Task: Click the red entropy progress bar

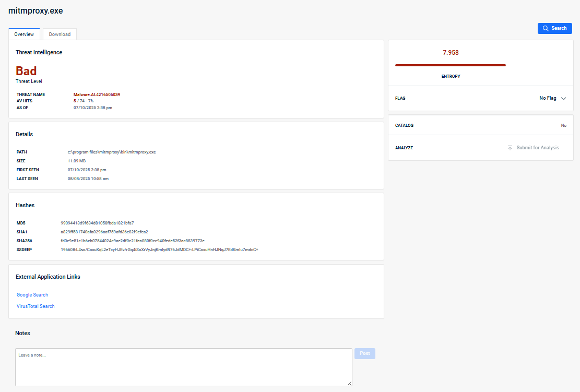Action: click(x=450, y=65)
